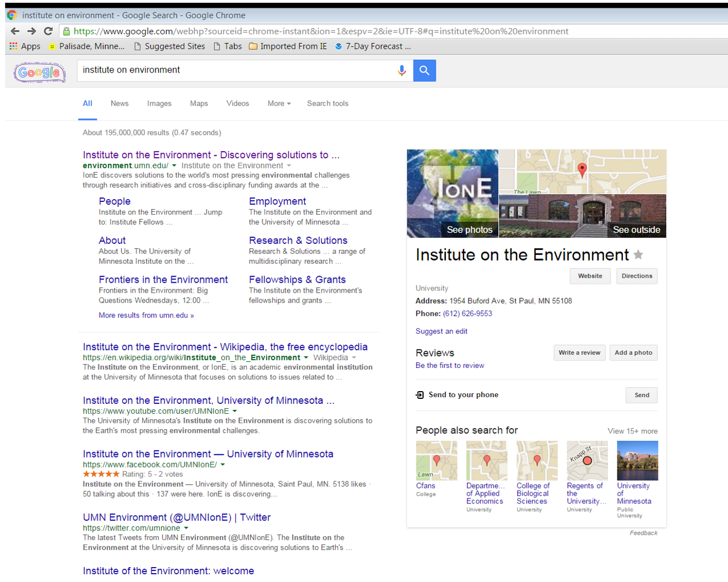Click the IonE See photos thumbnail
Image resolution: width=728 pixels, height=582 pixels.
pyautogui.click(x=453, y=194)
